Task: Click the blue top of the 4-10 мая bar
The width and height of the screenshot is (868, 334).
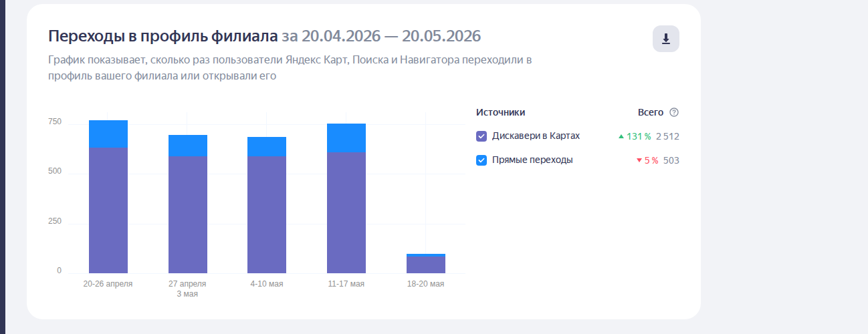Action: click(267, 146)
